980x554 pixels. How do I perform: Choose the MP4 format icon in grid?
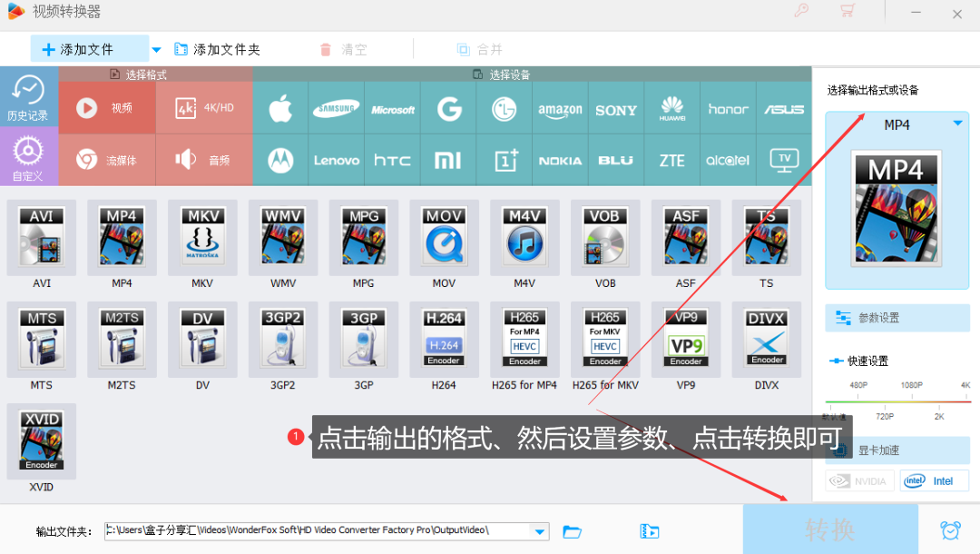(122, 238)
